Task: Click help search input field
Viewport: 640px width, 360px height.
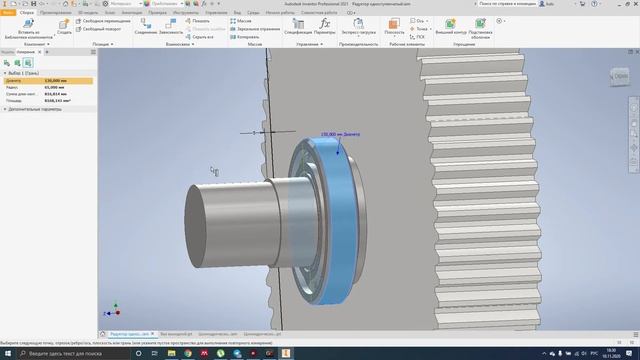Action: pos(507,4)
